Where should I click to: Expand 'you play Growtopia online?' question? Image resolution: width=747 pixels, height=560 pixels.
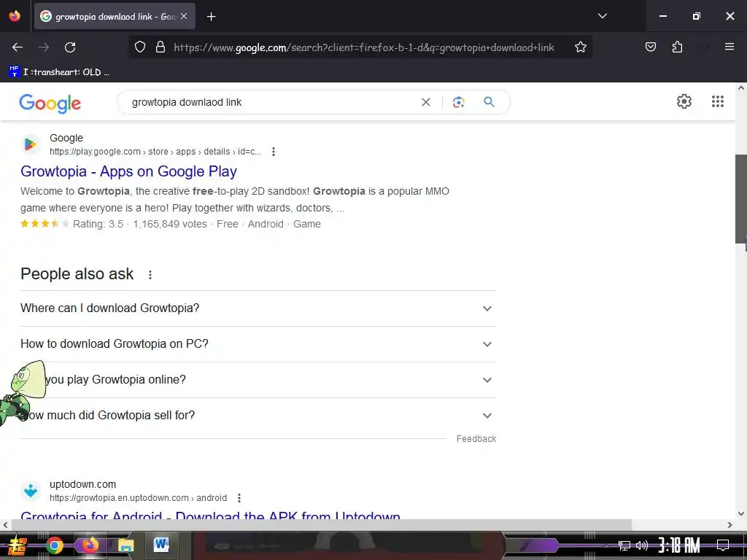pyautogui.click(x=258, y=380)
